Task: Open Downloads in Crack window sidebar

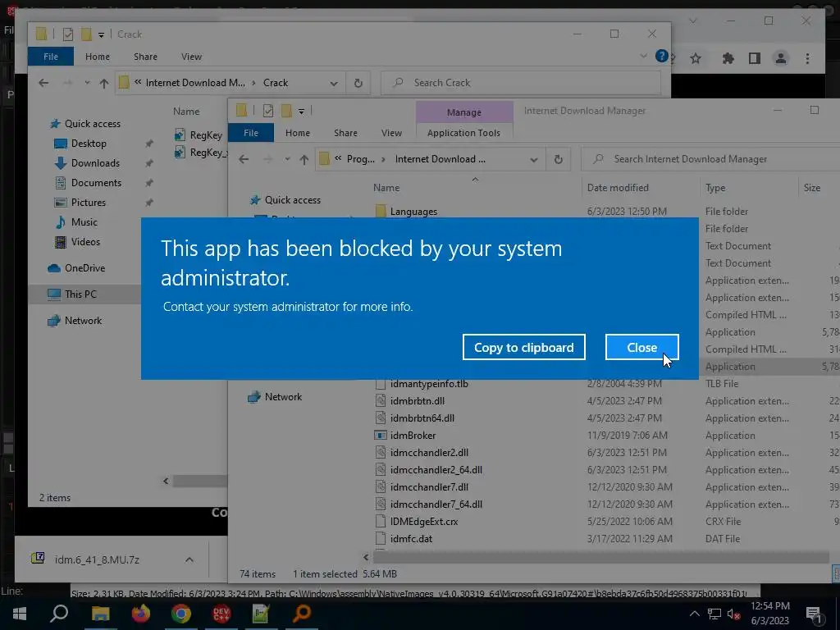Action: coord(95,163)
